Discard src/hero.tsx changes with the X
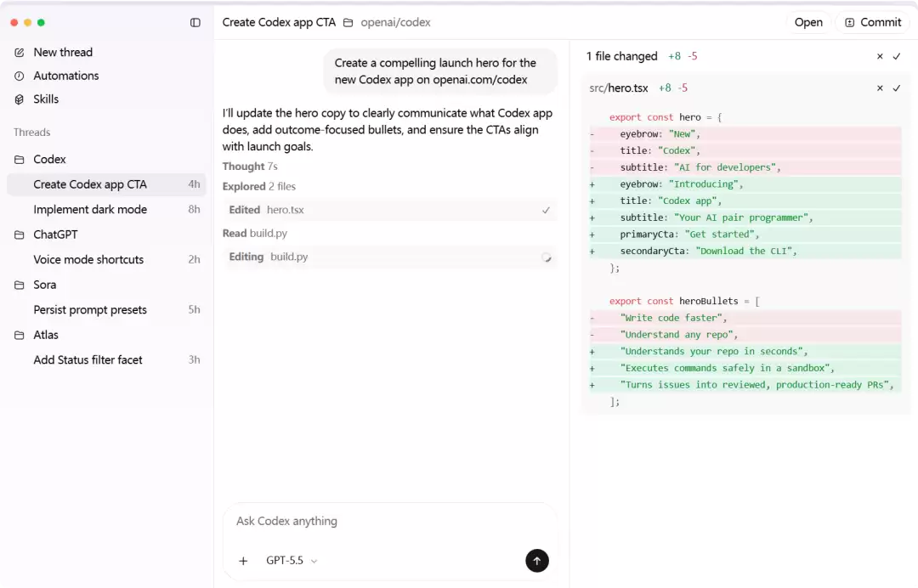Viewport: 918px width, 588px height. coord(880,88)
